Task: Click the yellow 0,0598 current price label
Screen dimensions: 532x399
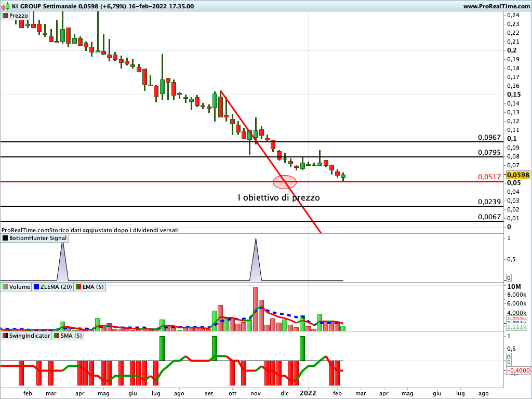Action: pyautogui.click(x=517, y=175)
